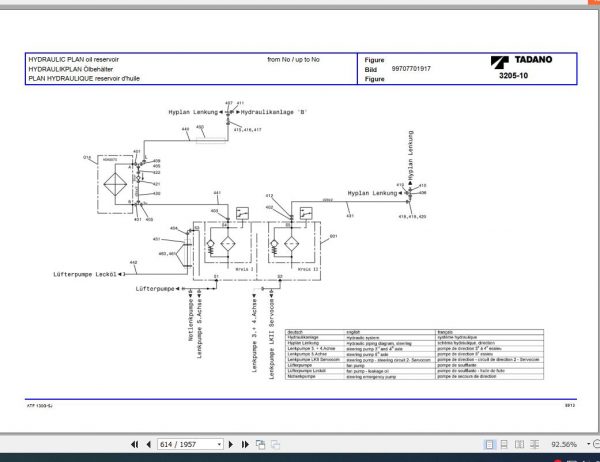Click 'from No / up to No' header text
Image resolution: width=600 pixels, height=462 pixels.
pos(293,59)
